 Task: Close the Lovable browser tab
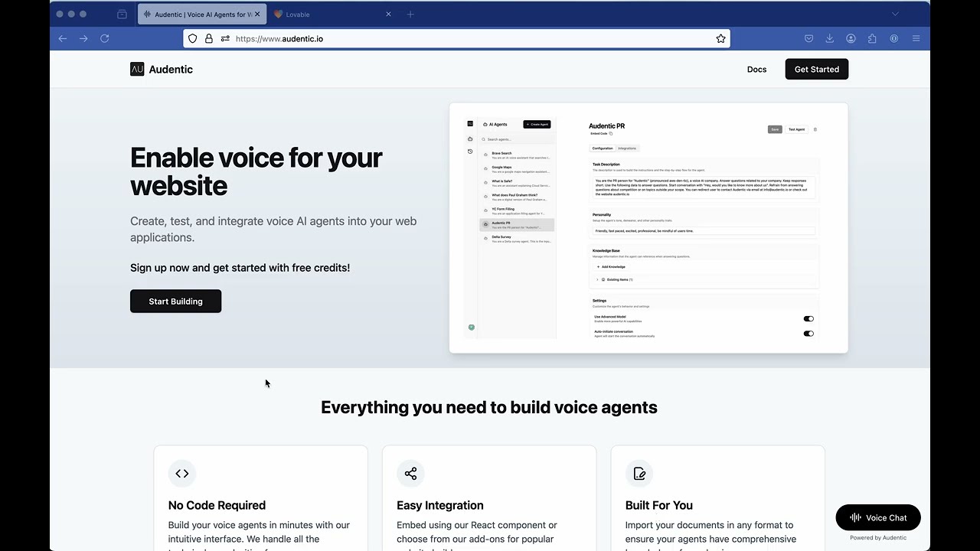388,14
